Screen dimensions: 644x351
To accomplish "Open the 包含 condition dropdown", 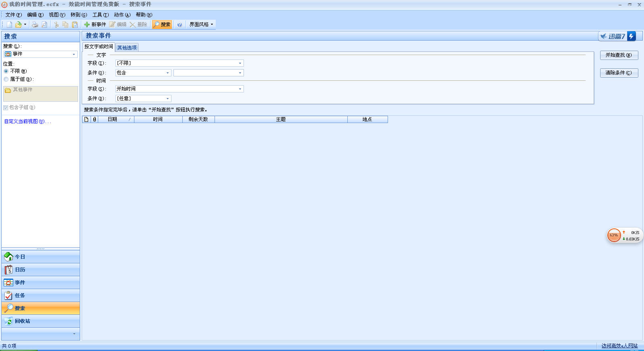I will click(143, 73).
